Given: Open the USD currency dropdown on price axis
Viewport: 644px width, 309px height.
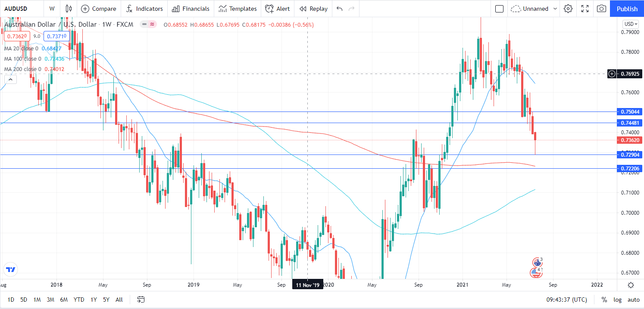Looking at the screenshot, I should [631, 24].
